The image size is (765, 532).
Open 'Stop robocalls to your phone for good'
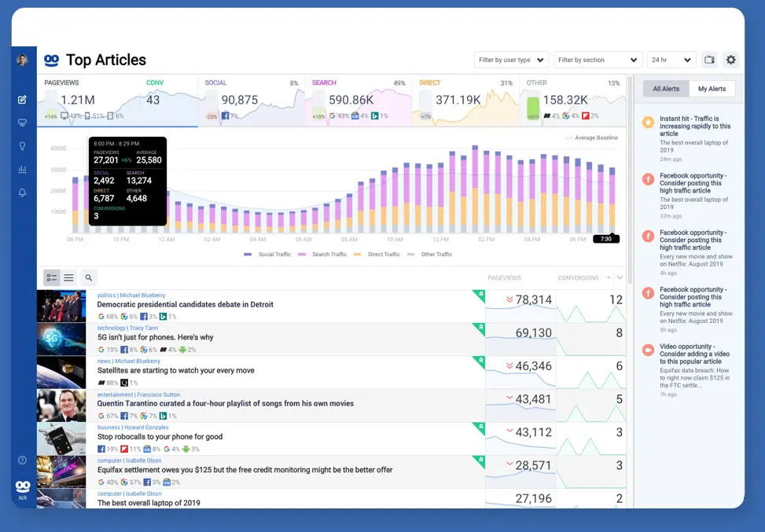pos(160,437)
